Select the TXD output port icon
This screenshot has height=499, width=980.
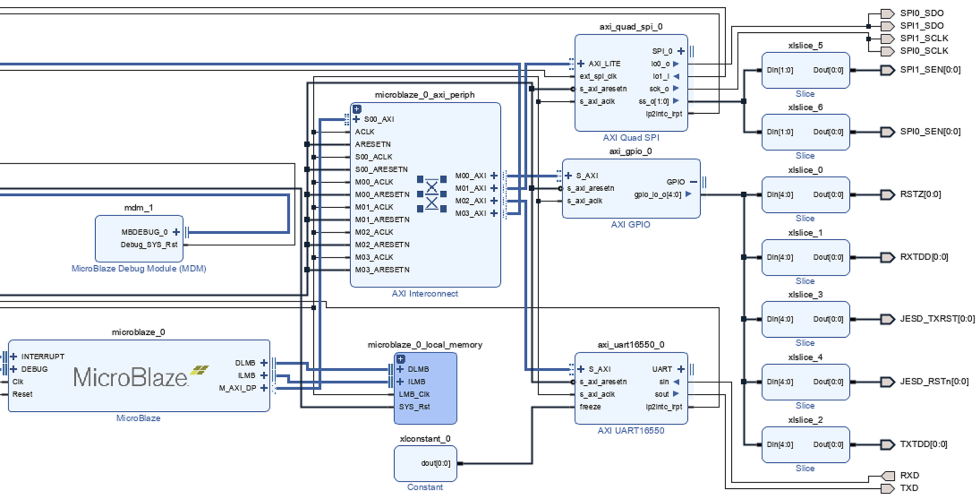[887, 488]
